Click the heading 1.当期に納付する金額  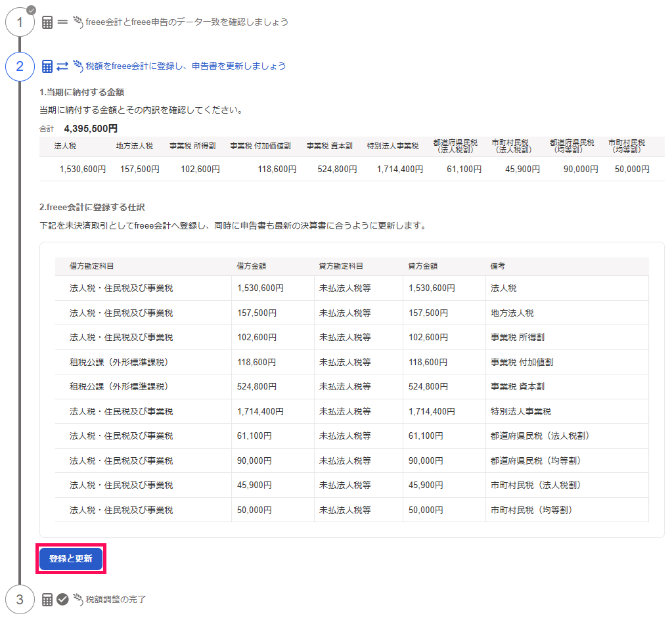[82, 92]
